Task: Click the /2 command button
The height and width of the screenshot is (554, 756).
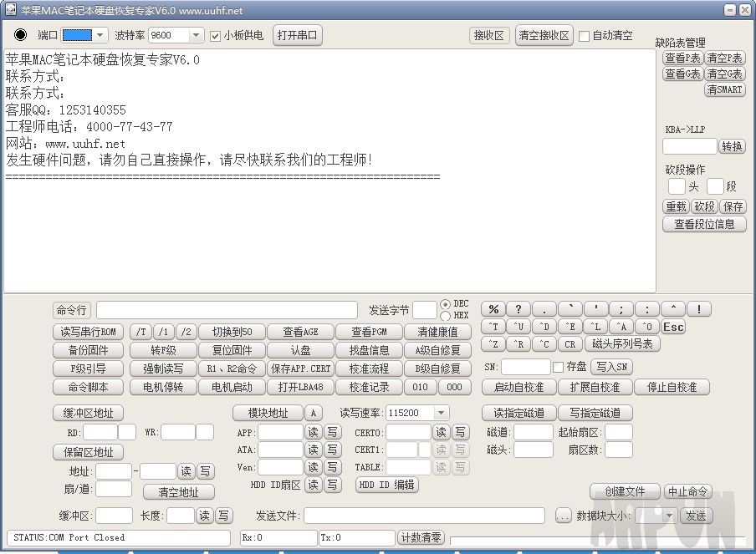Action: tap(186, 332)
